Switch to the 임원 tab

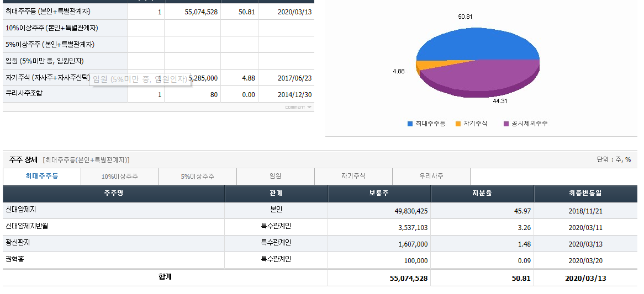coord(275,177)
